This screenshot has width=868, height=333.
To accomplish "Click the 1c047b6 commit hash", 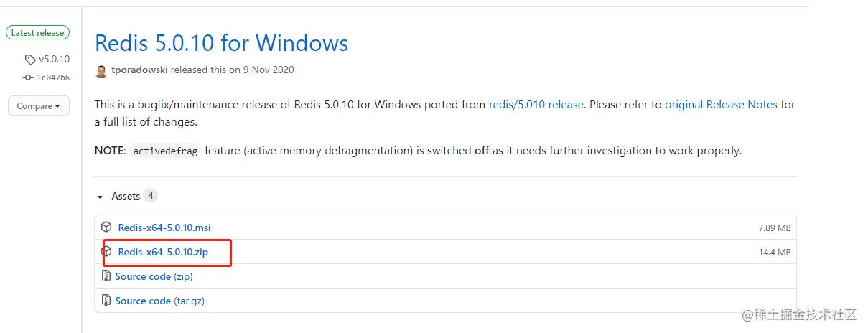I will coord(53,78).
